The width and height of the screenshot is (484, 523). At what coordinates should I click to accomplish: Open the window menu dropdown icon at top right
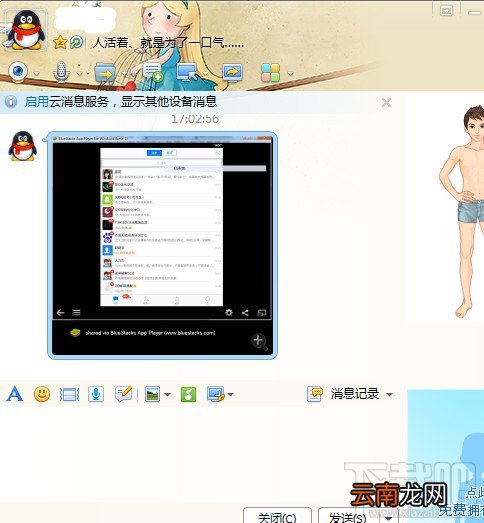[446, 11]
